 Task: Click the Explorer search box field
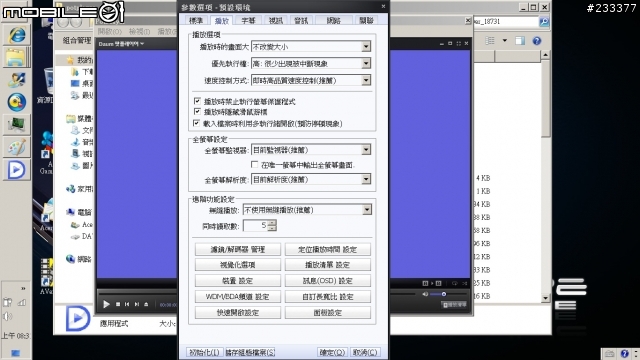coord(505,22)
